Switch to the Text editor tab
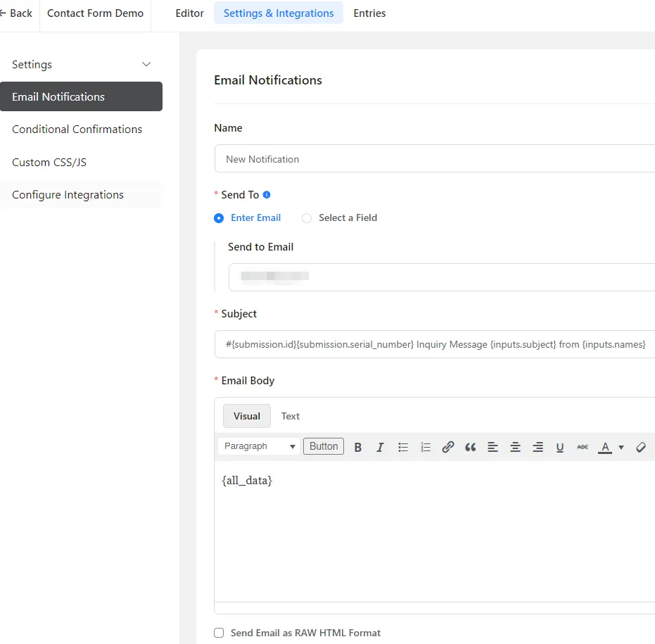 coord(290,416)
